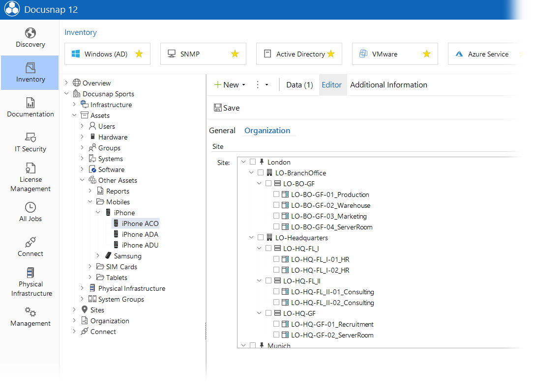
Task: Collapse the Mobiles folder
Action: [x=90, y=201]
